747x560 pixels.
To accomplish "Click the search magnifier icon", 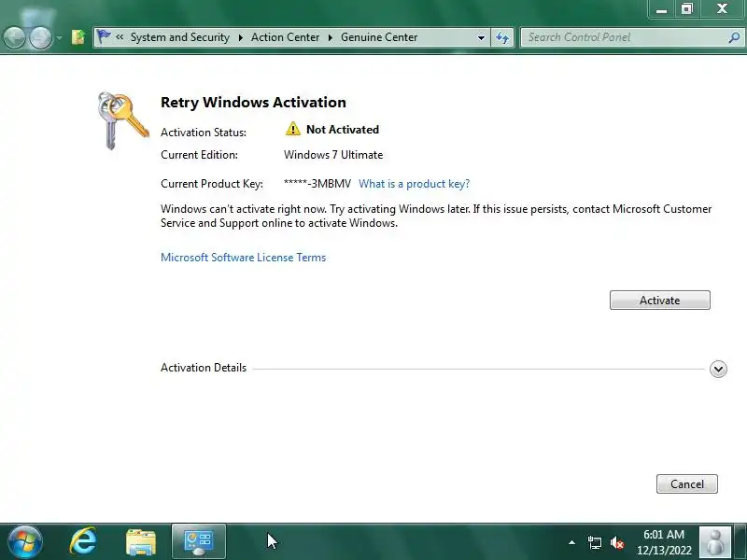I will tap(734, 37).
